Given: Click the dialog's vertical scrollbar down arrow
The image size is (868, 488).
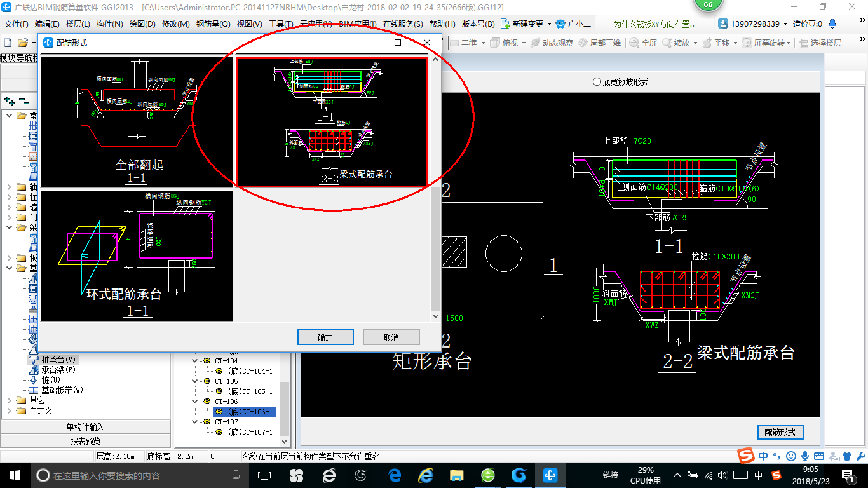Looking at the screenshot, I should [x=435, y=316].
